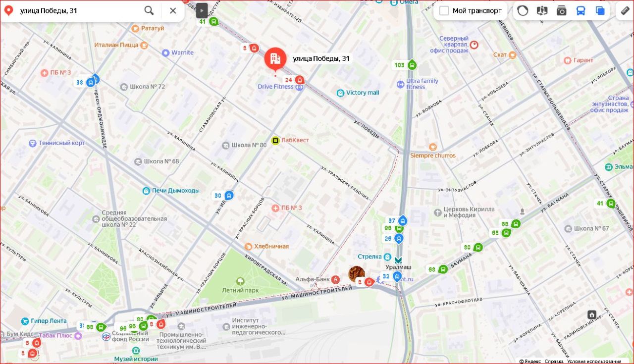634x364 pixels.
Task: Open the Условия использования link
Action: [594, 361]
